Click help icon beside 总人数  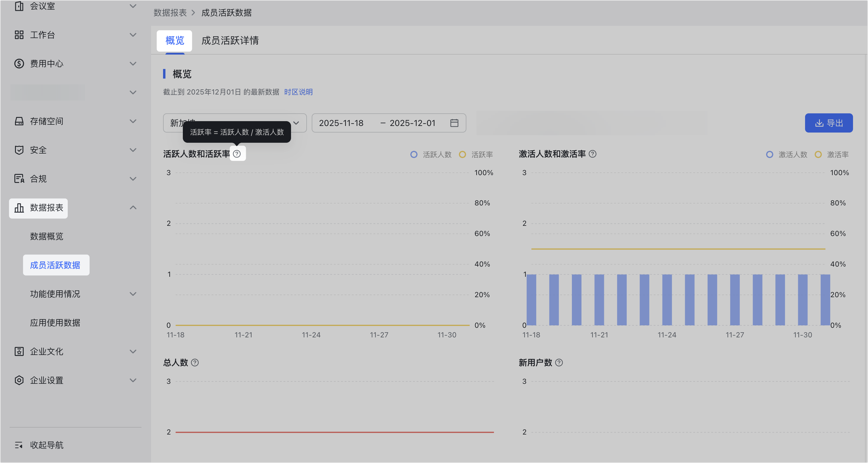pos(195,363)
